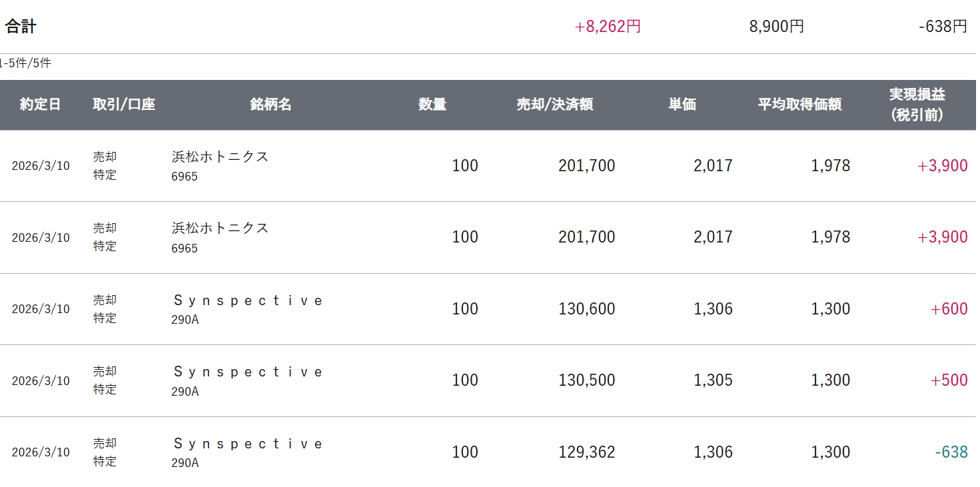Click the 約定日 column header
Screen dimensions: 980x487
40,105
